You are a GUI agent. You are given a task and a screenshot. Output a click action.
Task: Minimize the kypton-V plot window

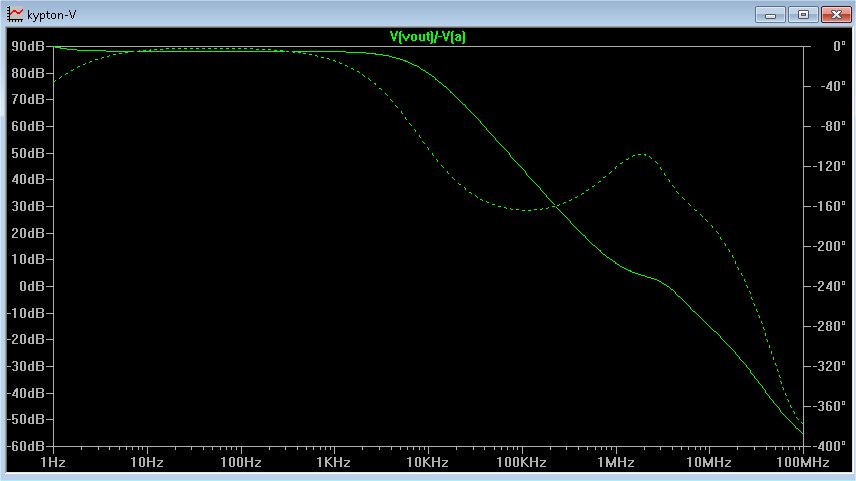[x=770, y=15]
